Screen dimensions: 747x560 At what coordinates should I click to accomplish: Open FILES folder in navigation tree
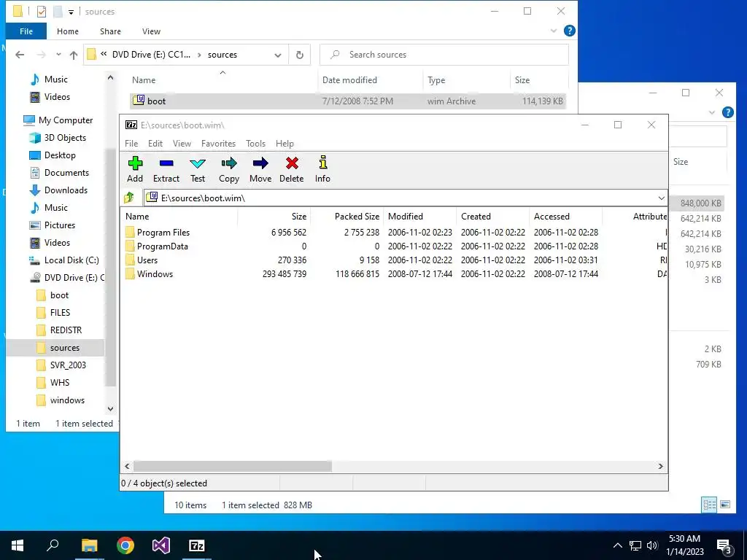[53, 313]
